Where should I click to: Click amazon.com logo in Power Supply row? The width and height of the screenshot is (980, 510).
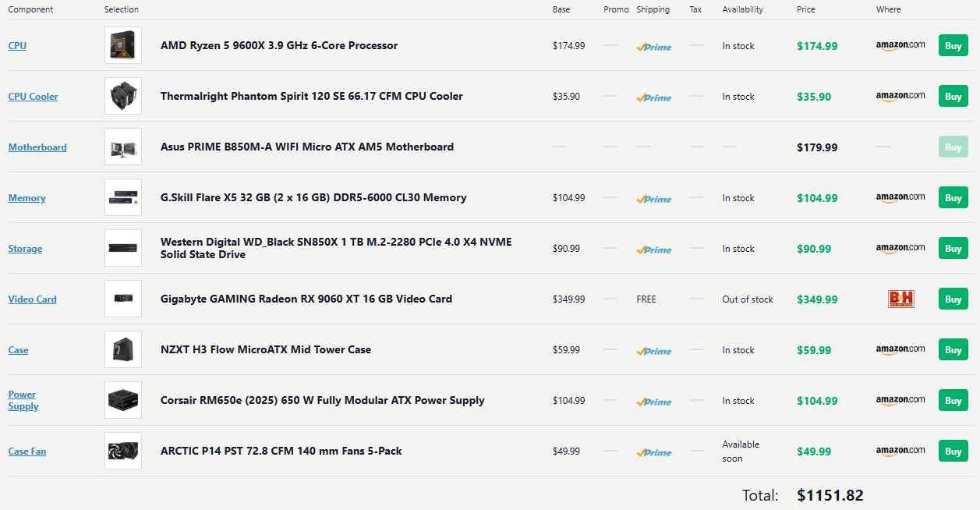point(900,400)
